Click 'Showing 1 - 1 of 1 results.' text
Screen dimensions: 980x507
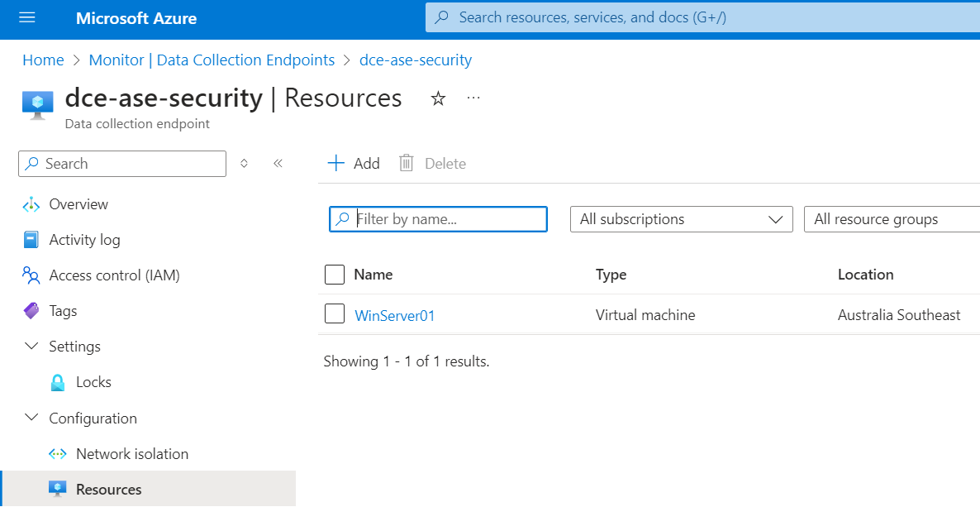point(407,361)
